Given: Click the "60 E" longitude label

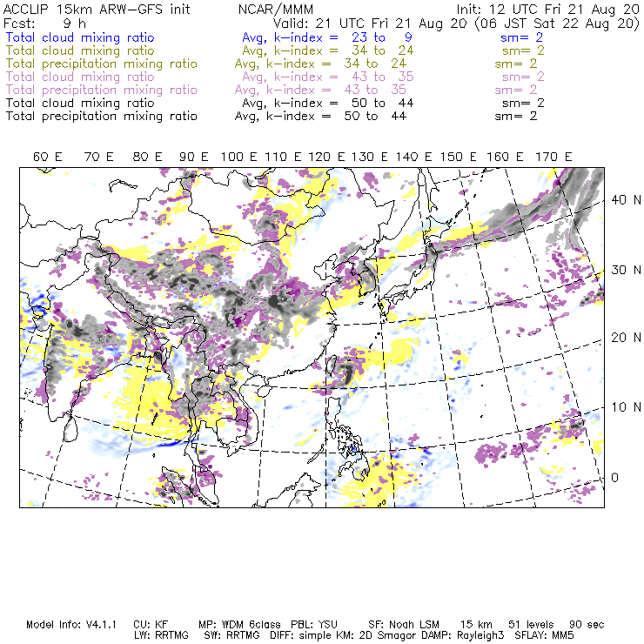Looking at the screenshot, I should point(47,157).
